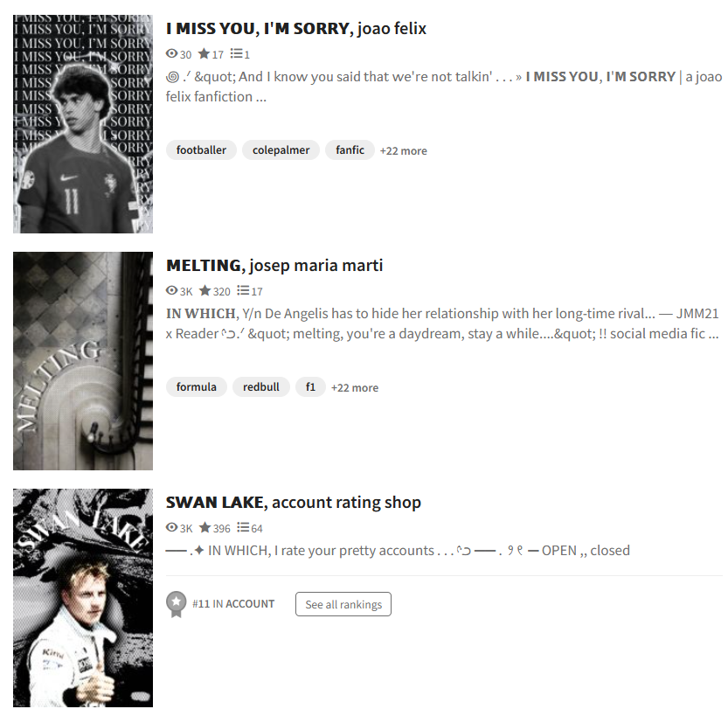Click the star votes icon for I MISS YOU, I'M SORRY
The width and height of the screenshot is (728, 709).
click(204, 54)
